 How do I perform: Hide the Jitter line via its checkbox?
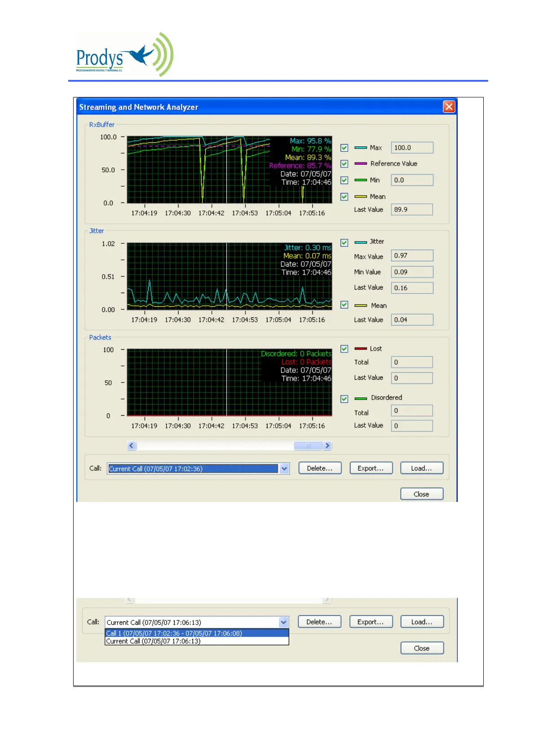(x=344, y=243)
